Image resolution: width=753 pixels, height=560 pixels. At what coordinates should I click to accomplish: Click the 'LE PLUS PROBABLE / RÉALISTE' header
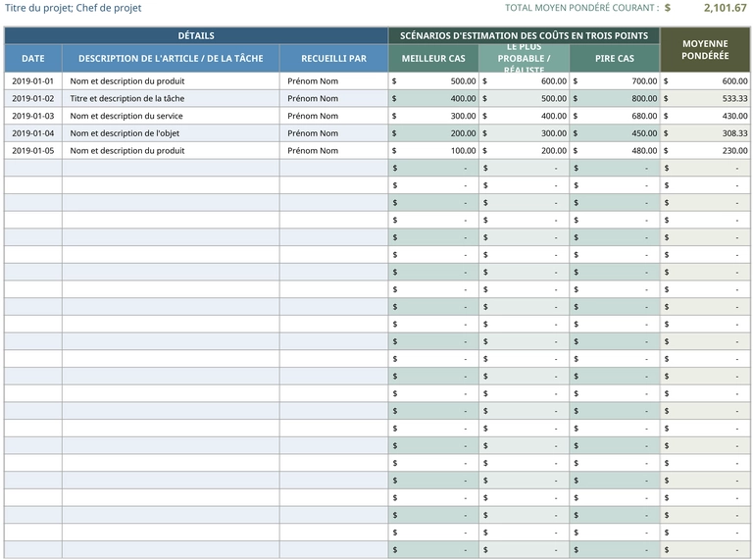[x=524, y=58]
